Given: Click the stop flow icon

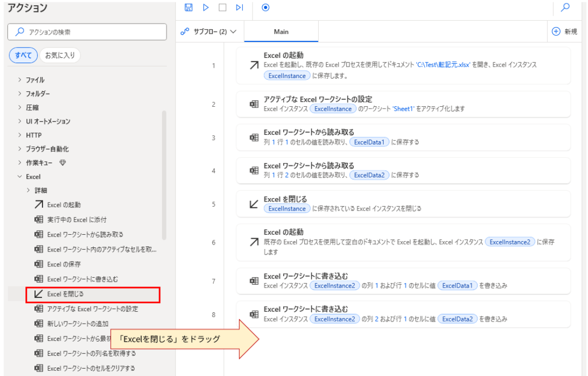Looking at the screenshot, I should 222,7.
